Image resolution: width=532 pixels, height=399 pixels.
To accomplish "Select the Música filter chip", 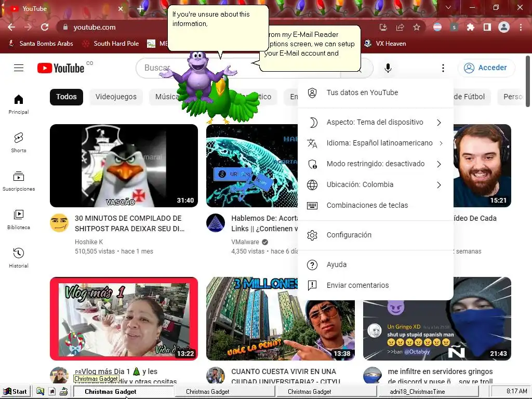I will pyautogui.click(x=165, y=97).
